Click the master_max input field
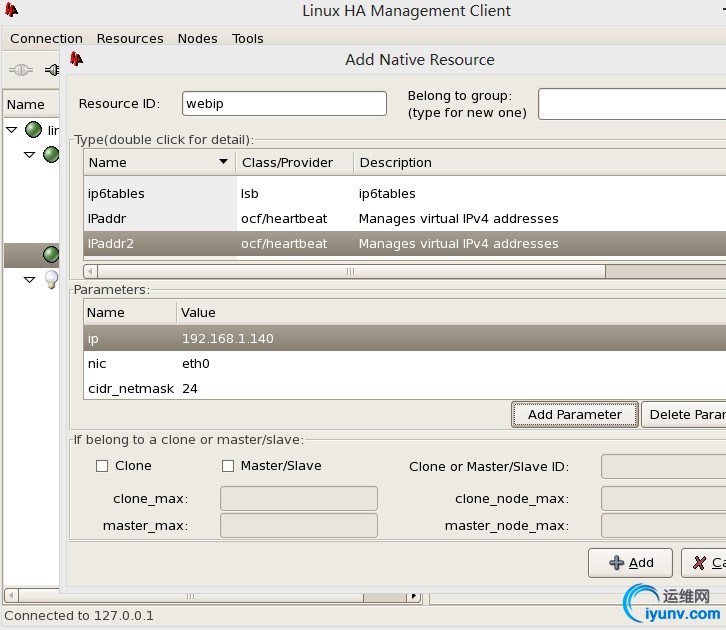The width and height of the screenshot is (726, 630). (299, 526)
